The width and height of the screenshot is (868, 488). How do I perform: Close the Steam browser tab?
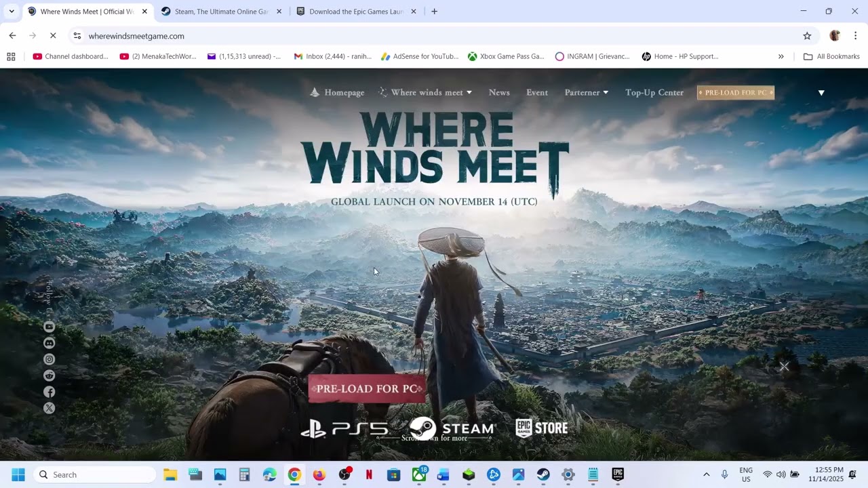(x=279, y=12)
